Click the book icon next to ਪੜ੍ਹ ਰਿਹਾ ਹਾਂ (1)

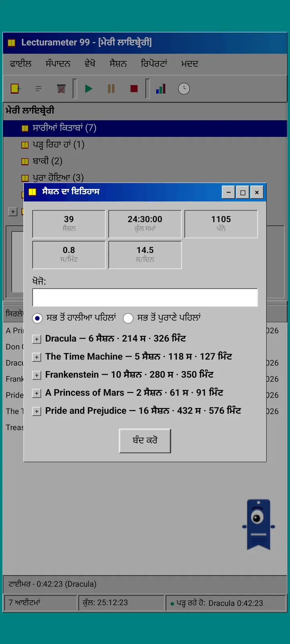[x=25, y=145]
